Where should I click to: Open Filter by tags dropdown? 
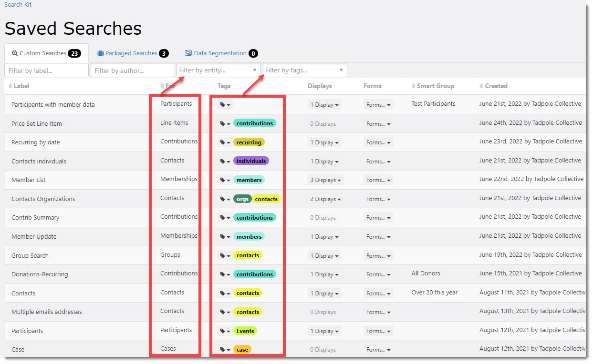point(305,70)
